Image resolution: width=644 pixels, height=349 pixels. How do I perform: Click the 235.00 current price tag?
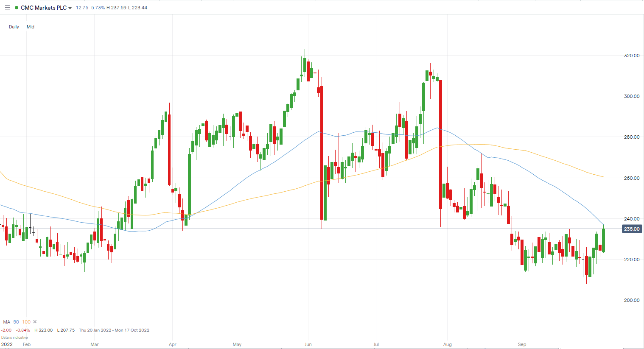click(632, 229)
